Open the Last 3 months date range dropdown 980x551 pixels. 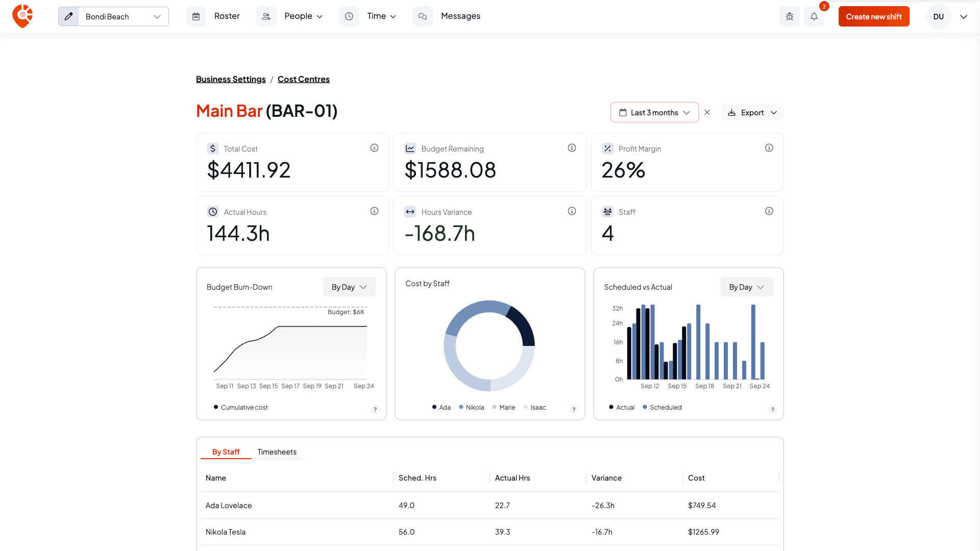click(x=654, y=112)
